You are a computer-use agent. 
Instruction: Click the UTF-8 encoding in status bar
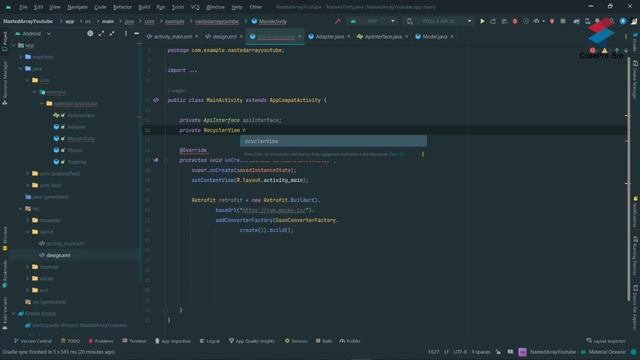[x=460, y=352]
